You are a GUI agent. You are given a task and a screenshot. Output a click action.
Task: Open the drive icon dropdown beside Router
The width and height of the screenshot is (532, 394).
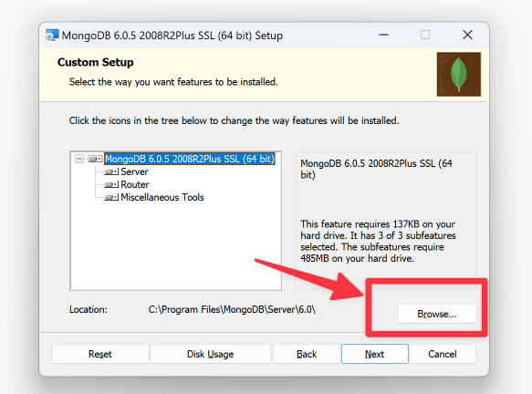coord(111,185)
